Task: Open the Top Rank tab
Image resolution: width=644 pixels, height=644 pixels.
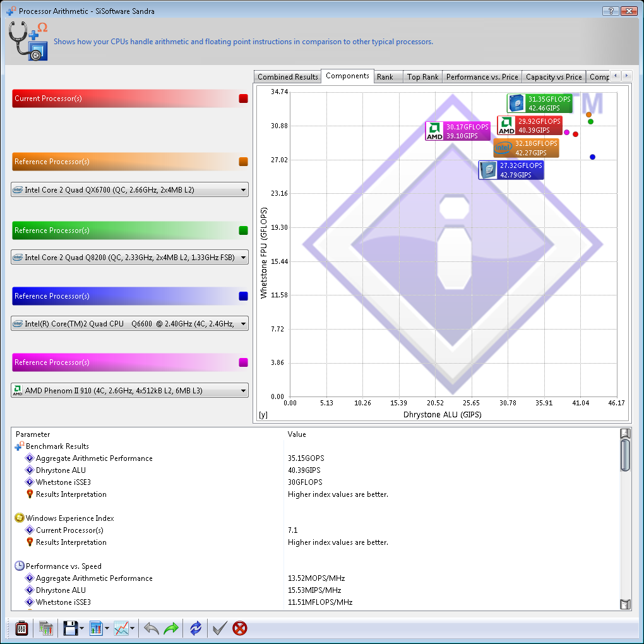Action: (x=422, y=77)
